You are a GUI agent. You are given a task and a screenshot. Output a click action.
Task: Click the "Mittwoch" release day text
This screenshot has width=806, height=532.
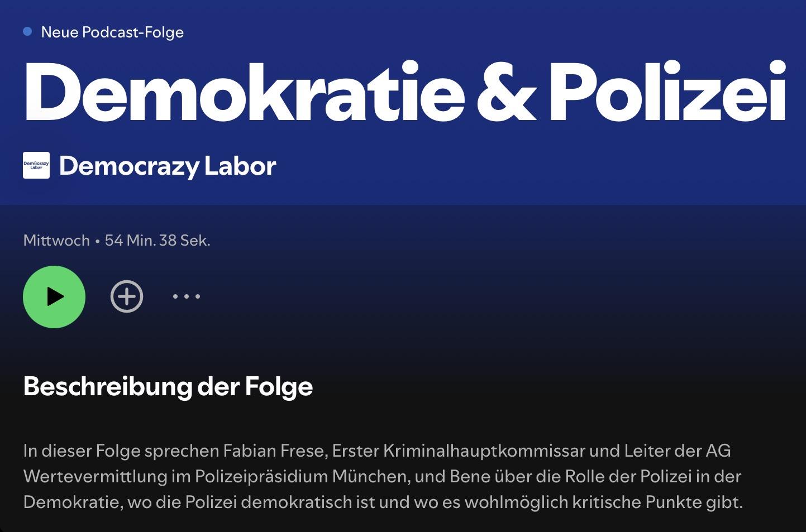pos(56,241)
